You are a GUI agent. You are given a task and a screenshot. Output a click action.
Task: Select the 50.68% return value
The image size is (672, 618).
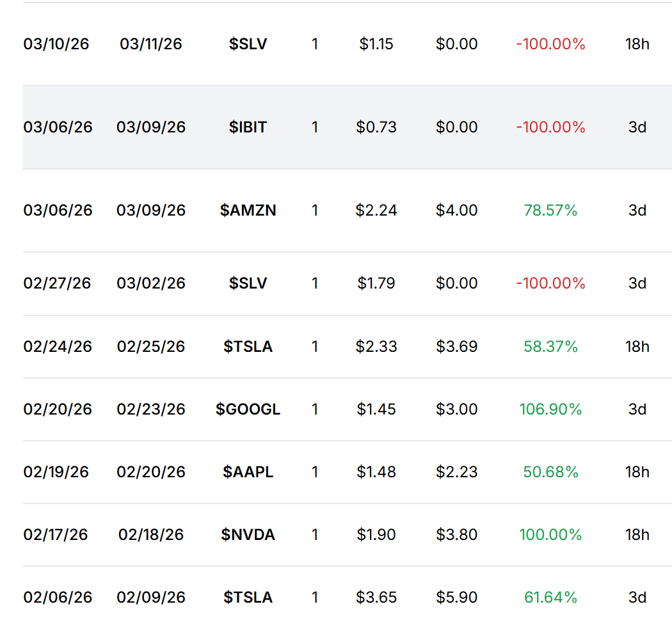pyautogui.click(x=550, y=471)
